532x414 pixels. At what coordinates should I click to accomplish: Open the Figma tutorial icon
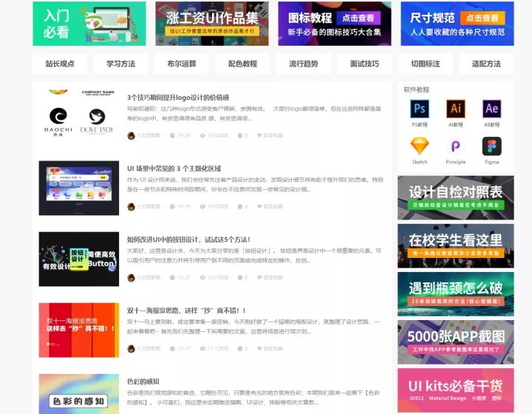491,146
